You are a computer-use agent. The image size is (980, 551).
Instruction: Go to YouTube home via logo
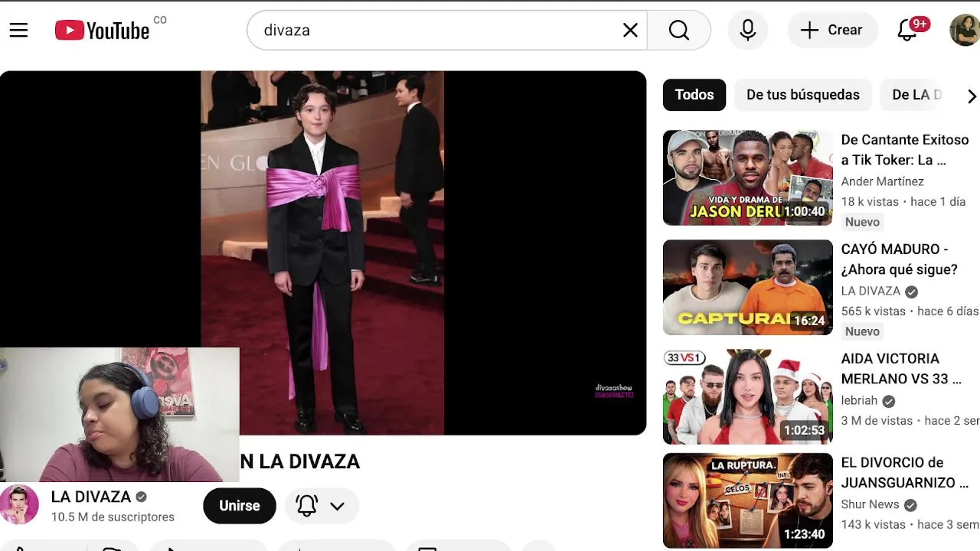pos(102,31)
